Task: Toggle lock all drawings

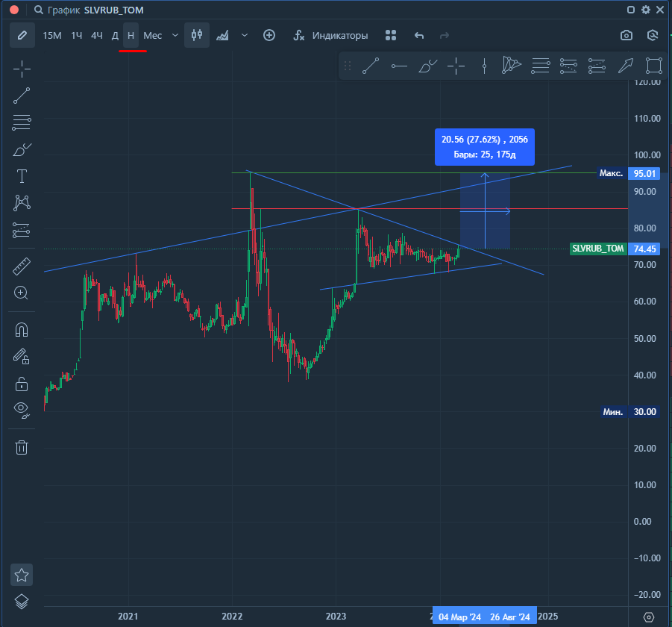Action: point(22,384)
